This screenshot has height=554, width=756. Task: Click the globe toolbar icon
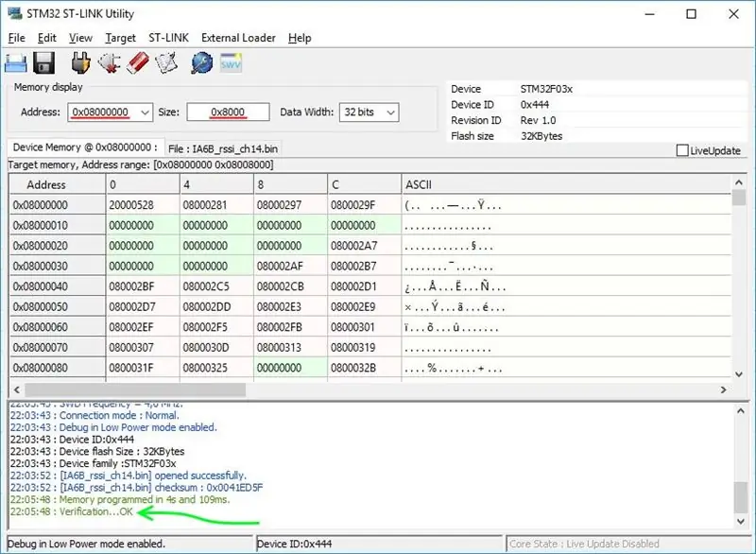[x=201, y=63]
